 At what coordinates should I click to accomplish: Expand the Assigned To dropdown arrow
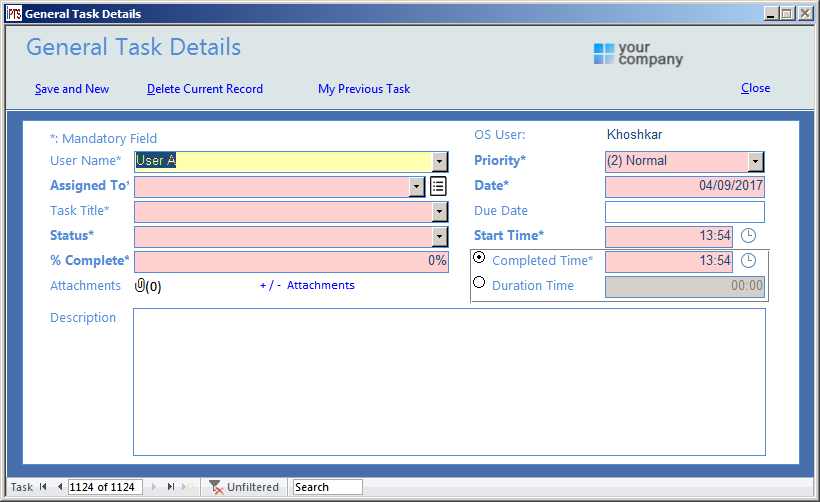416,187
